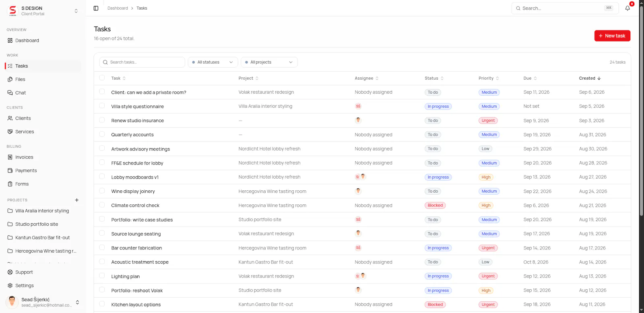The width and height of the screenshot is (644, 313).
Task: Open Kitchen layout options task
Action: [136, 305]
